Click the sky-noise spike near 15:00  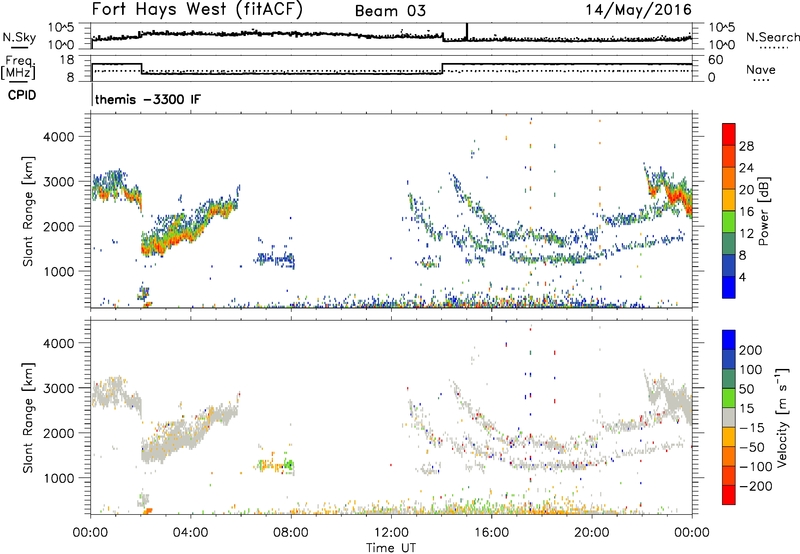(x=466, y=31)
